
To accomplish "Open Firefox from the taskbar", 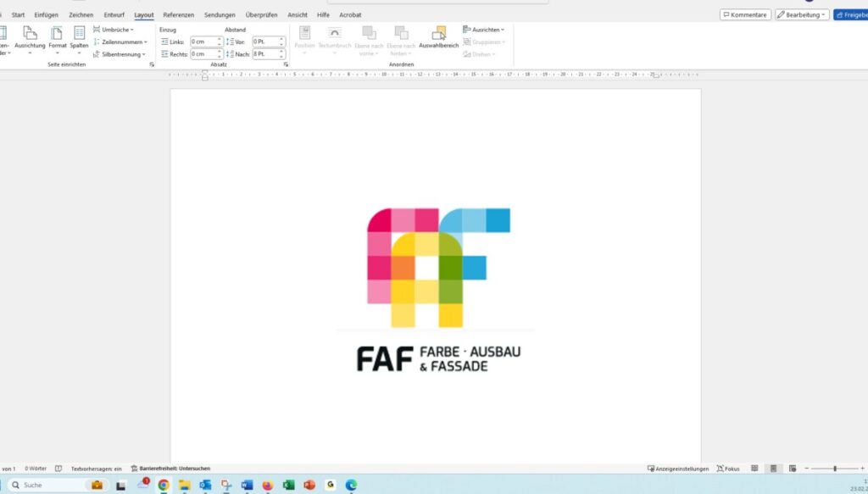I will [268, 486].
